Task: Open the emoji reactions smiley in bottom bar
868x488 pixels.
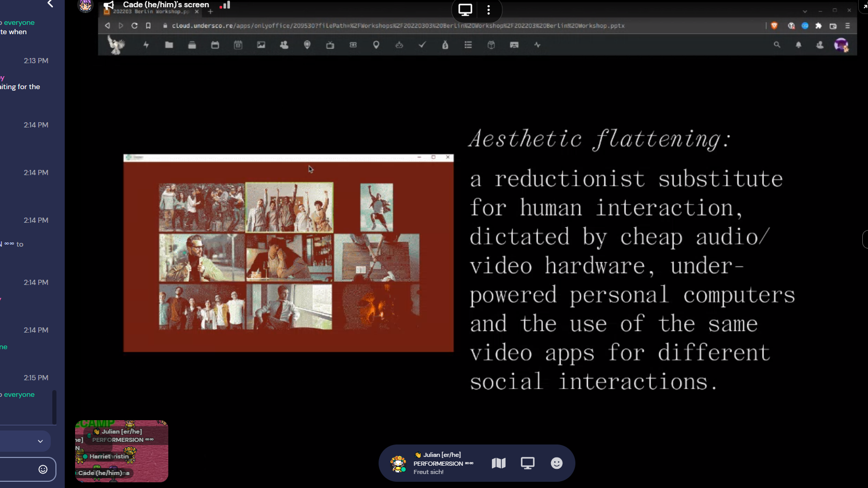Action: pyautogui.click(x=556, y=463)
